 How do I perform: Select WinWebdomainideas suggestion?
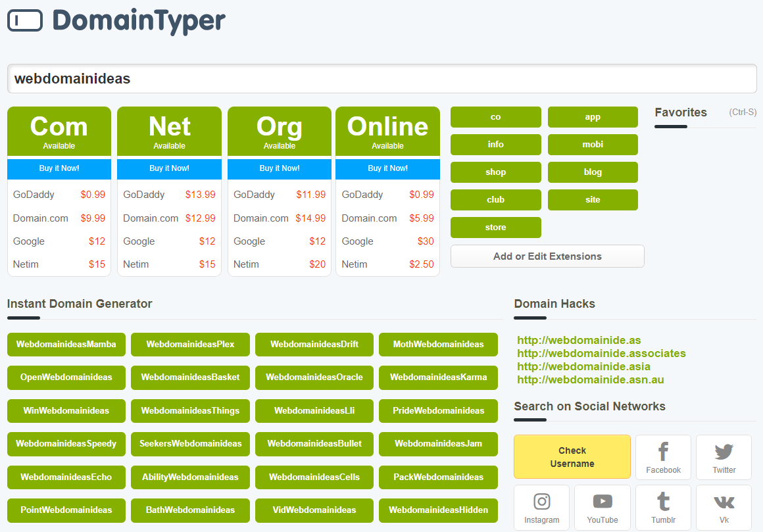(66, 411)
